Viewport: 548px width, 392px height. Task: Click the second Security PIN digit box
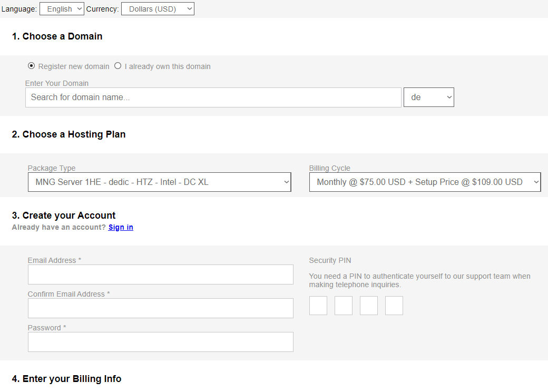344,306
